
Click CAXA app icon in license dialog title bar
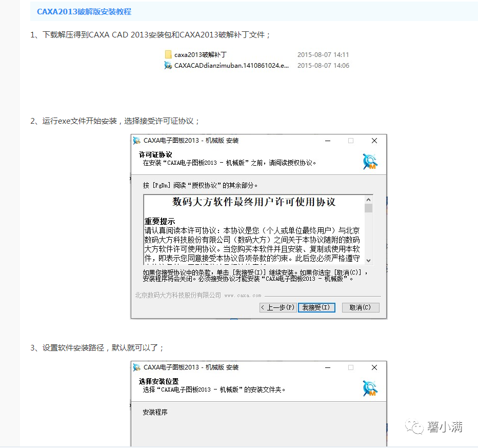[137, 141]
